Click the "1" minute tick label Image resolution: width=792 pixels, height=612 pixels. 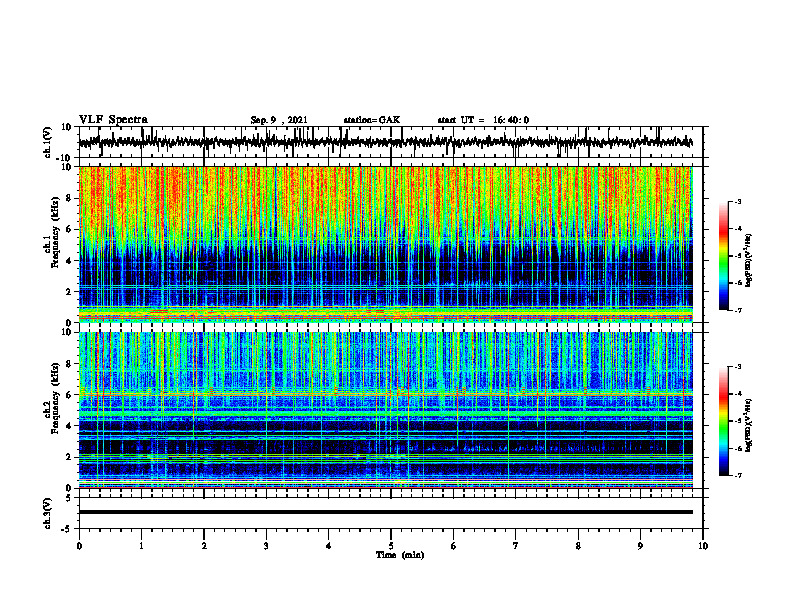coord(141,546)
